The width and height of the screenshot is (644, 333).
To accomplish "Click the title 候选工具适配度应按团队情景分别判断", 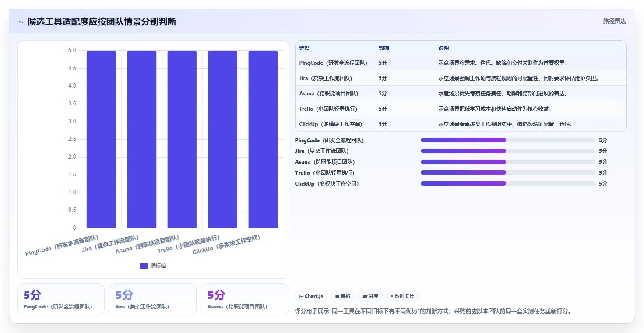I will coord(102,22).
